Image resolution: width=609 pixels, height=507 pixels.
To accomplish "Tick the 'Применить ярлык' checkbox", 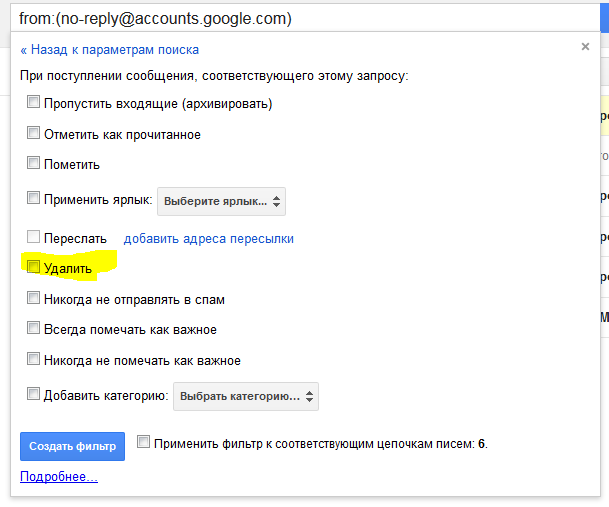I will tap(34, 198).
